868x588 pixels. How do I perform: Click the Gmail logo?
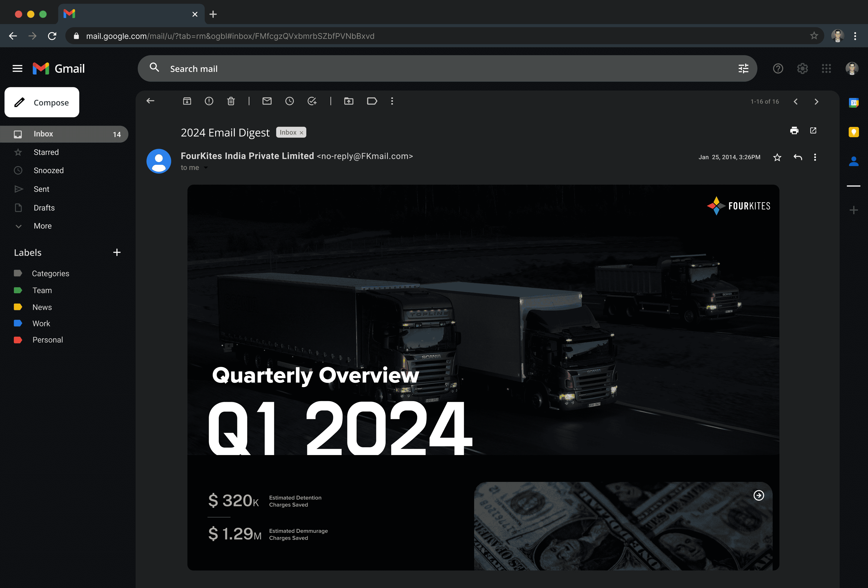[59, 69]
